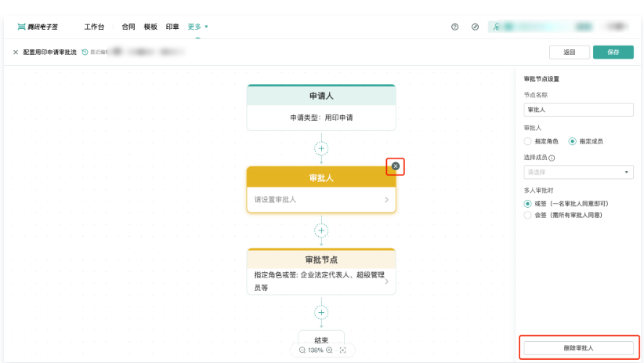
Task: Click the compass icon in header
Action: [476, 27]
